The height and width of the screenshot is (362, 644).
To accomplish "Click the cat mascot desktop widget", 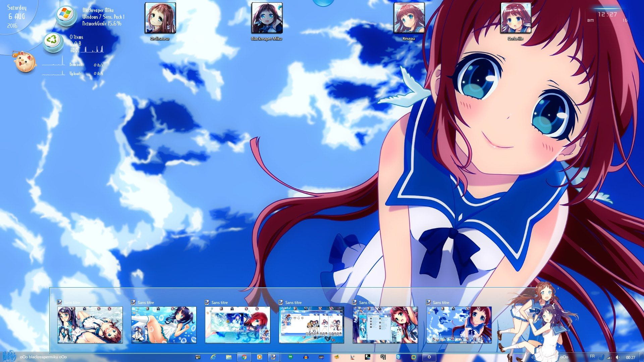I will (x=24, y=62).
